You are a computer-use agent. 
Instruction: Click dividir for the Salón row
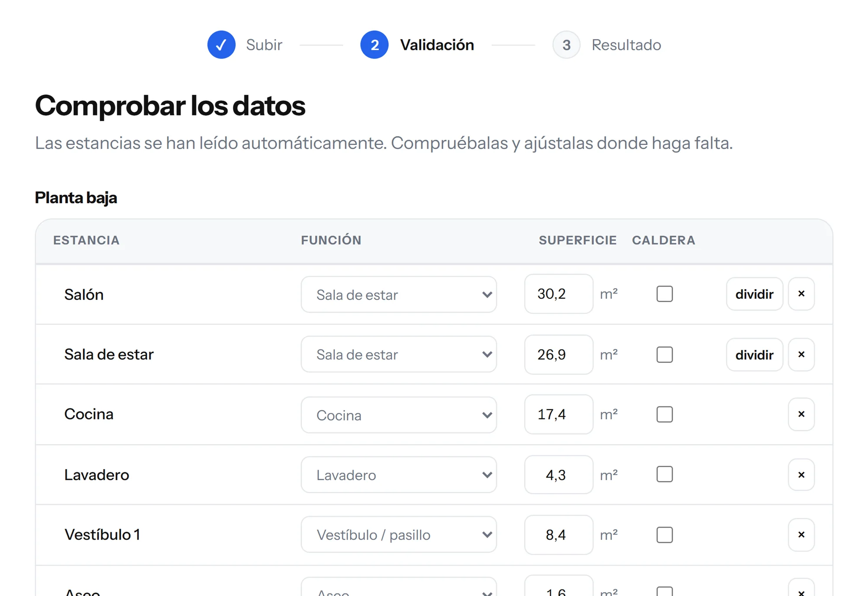click(754, 294)
